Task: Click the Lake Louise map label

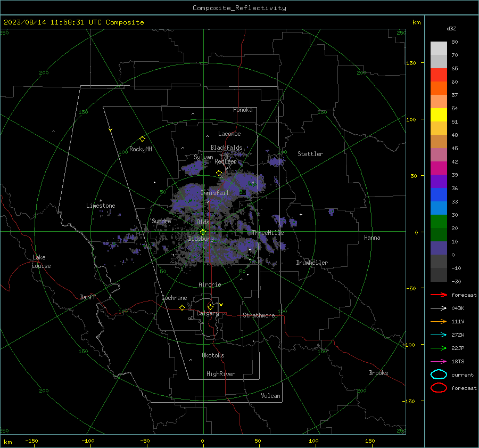Action: [x=41, y=262]
